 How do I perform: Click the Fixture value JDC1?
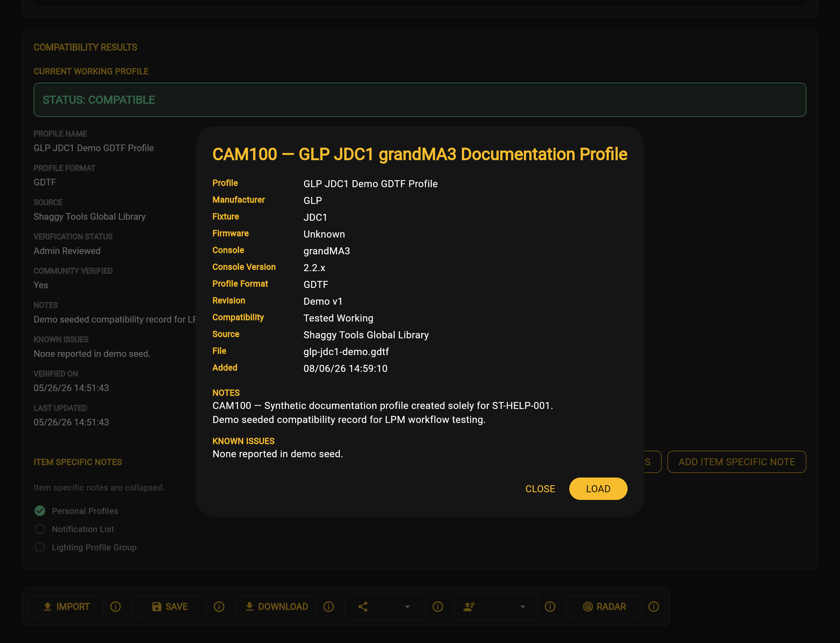click(315, 217)
